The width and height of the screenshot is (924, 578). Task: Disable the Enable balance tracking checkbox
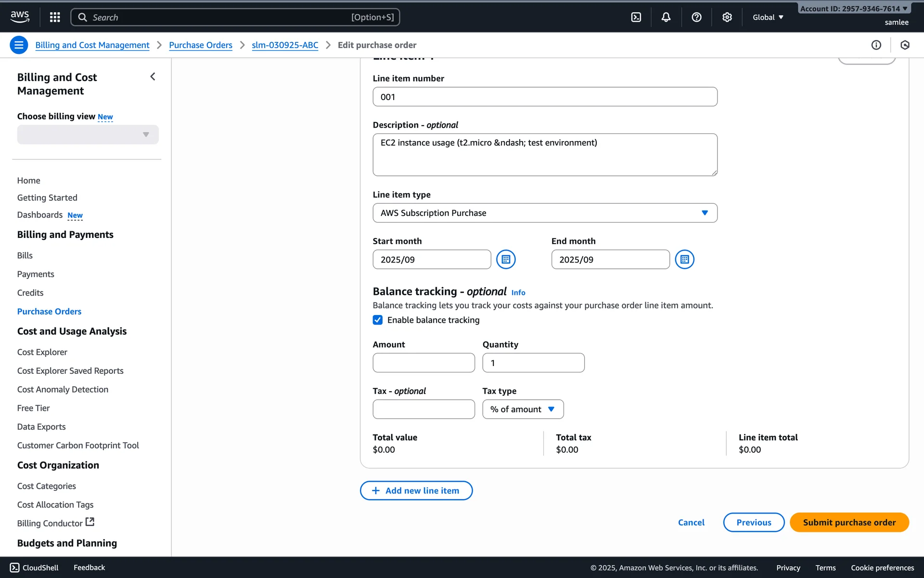pos(378,320)
